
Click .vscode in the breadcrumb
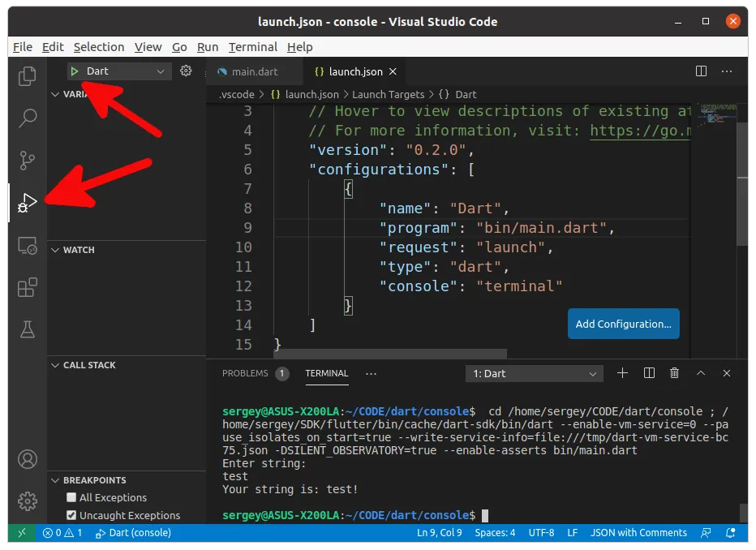pyautogui.click(x=236, y=94)
